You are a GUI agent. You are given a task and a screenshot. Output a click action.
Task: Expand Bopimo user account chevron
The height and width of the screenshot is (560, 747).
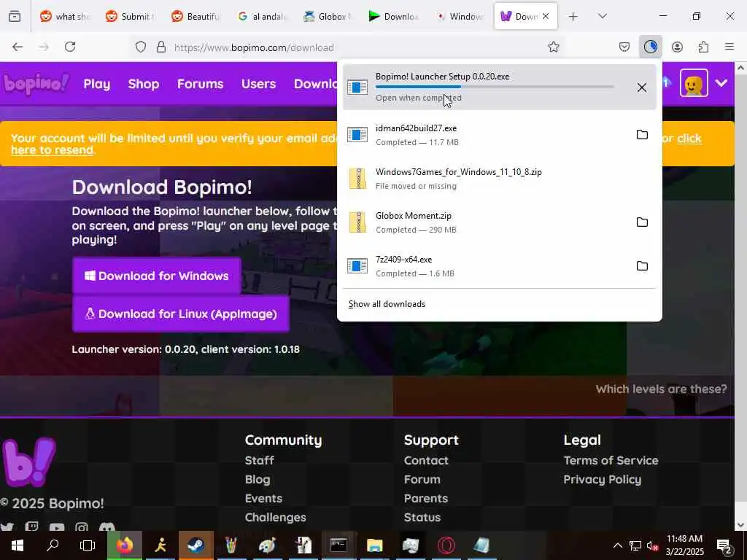[x=721, y=83]
